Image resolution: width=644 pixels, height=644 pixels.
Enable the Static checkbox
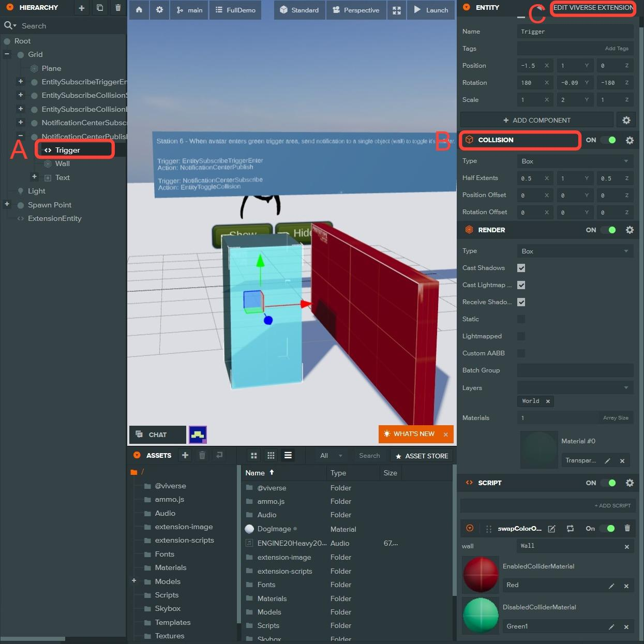[521, 319]
